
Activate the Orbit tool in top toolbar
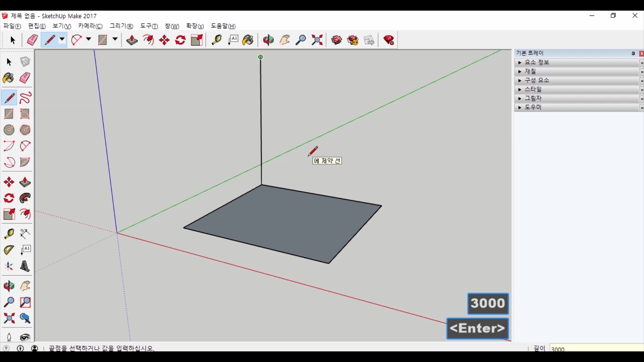[268, 40]
